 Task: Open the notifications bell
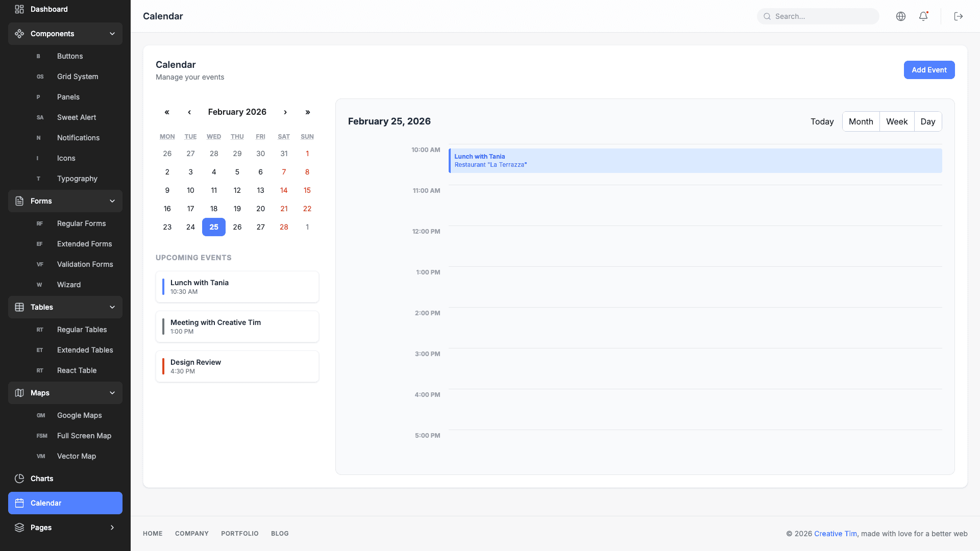(923, 16)
